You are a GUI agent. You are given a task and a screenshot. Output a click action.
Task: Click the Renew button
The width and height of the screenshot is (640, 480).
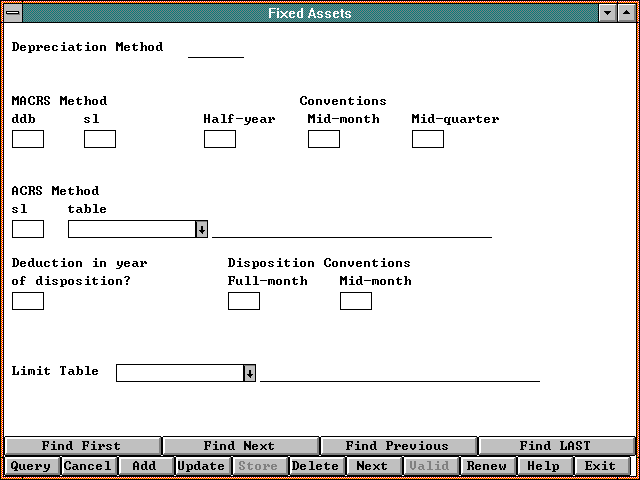click(x=487, y=466)
